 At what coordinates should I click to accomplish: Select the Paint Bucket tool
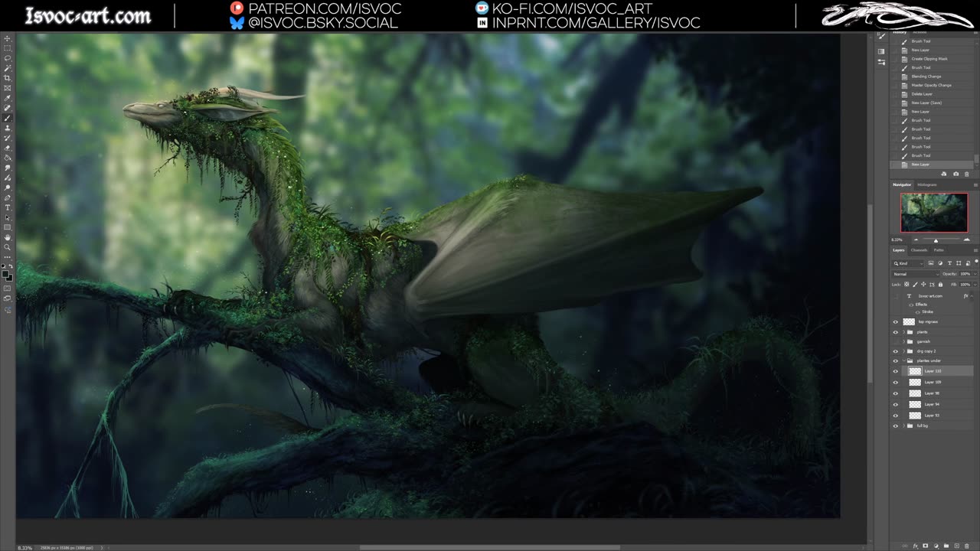[7, 158]
